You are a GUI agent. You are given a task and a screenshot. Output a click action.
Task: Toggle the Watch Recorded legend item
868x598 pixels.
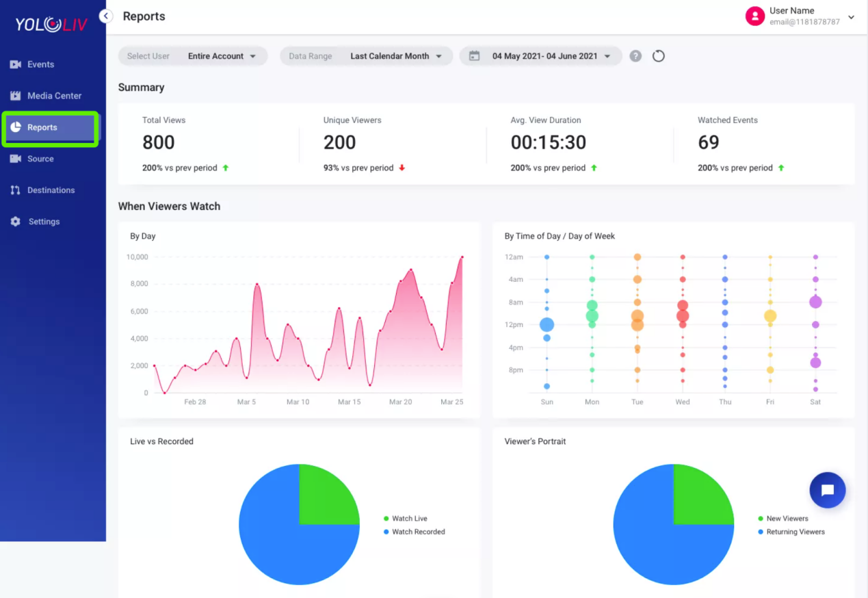tap(415, 532)
